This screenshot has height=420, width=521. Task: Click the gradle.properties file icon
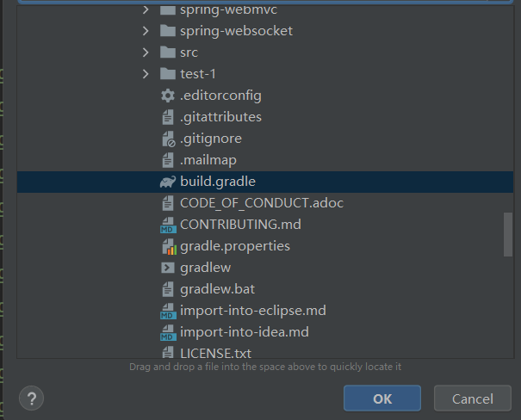coord(168,246)
